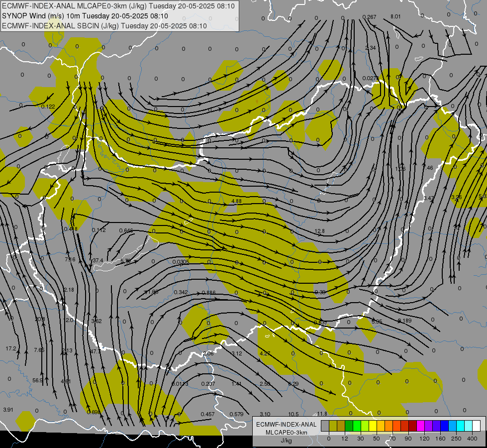The height and width of the screenshot is (448, 487).
Task: Click the map value 3.47
Action: tap(429, 198)
